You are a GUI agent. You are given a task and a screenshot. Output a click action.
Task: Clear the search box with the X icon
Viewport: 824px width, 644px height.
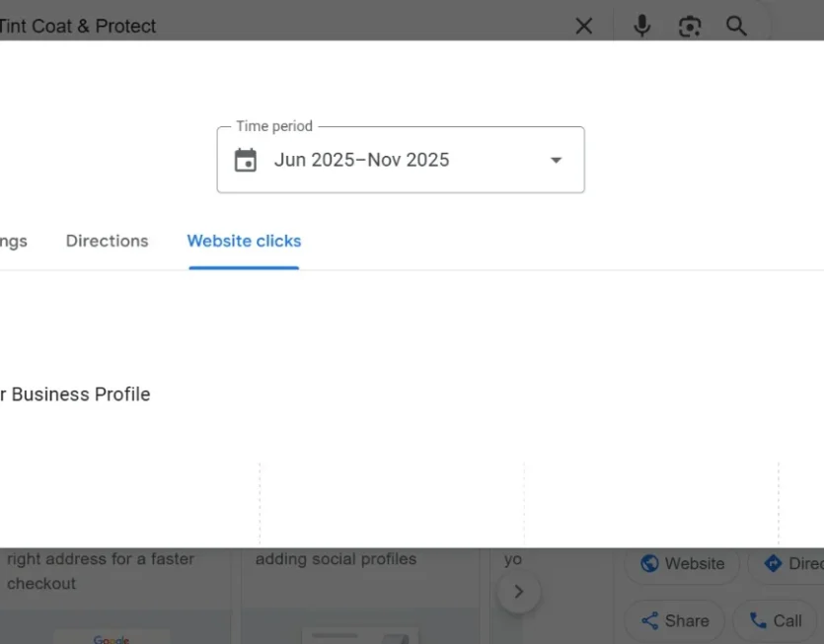[583, 26]
